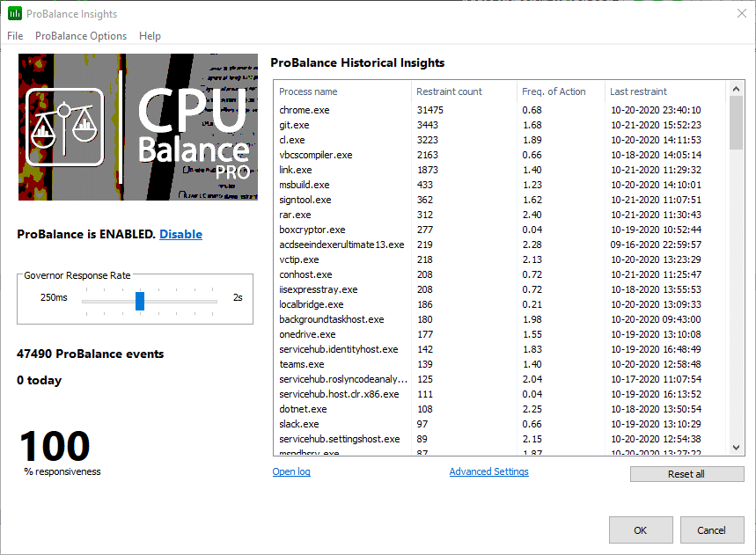This screenshot has width=756, height=555.
Task: Select the git.exe row
Action: (x=502, y=125)
